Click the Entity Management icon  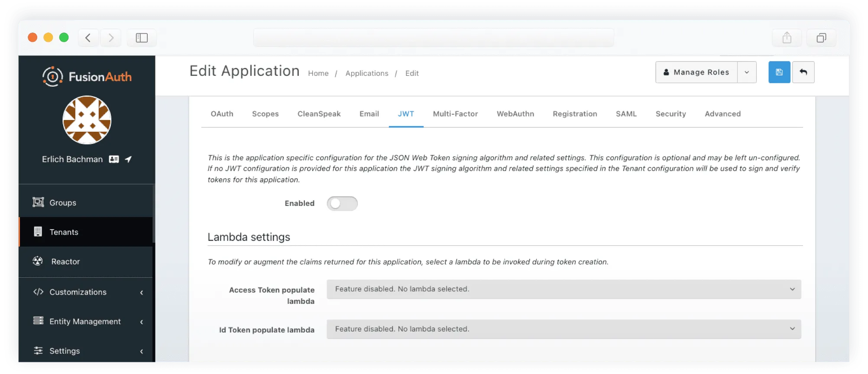coord(39,321)
